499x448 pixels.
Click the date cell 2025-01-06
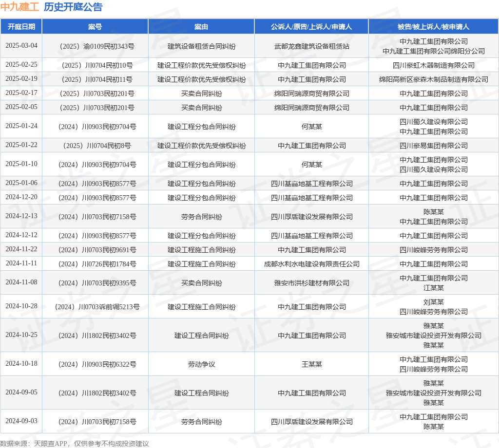click(21, 183)
